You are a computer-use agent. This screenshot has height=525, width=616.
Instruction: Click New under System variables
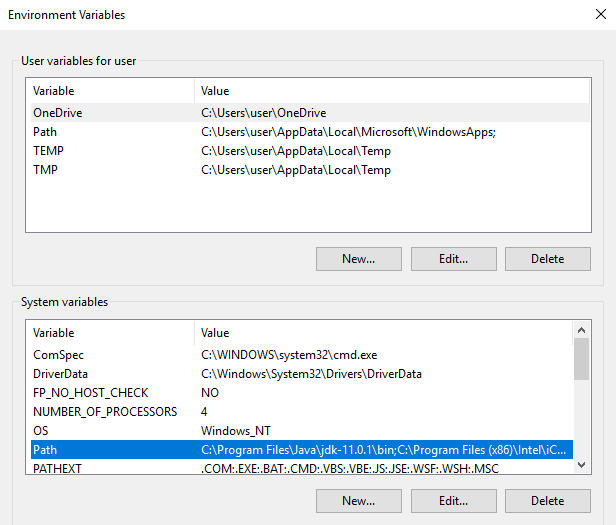pos(359,501)
